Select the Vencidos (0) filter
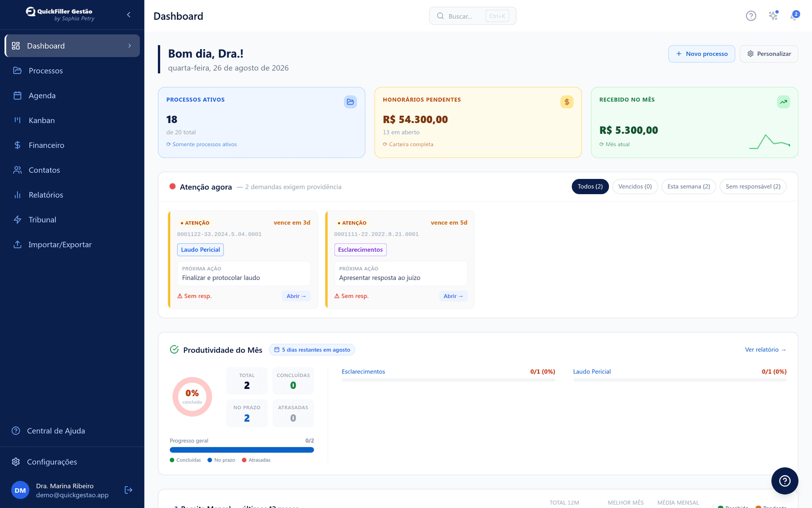Viewport: 812px width, 508px height. (x=635, y=186)
